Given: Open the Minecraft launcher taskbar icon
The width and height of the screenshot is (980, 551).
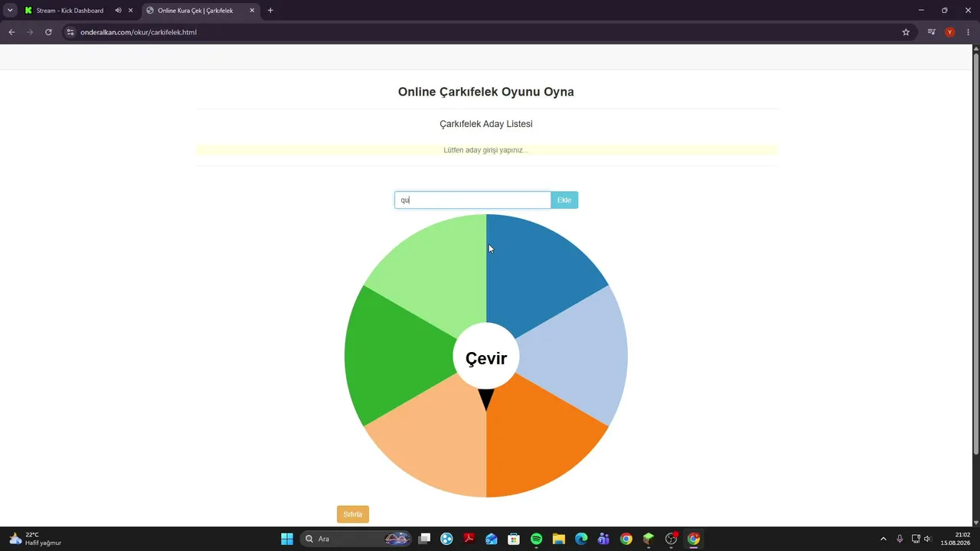Looking at the screenshot, I should click(648, 539).
